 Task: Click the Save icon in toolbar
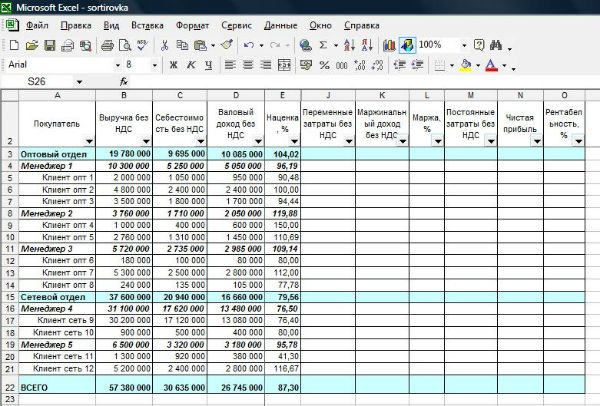tap(49, 45)
